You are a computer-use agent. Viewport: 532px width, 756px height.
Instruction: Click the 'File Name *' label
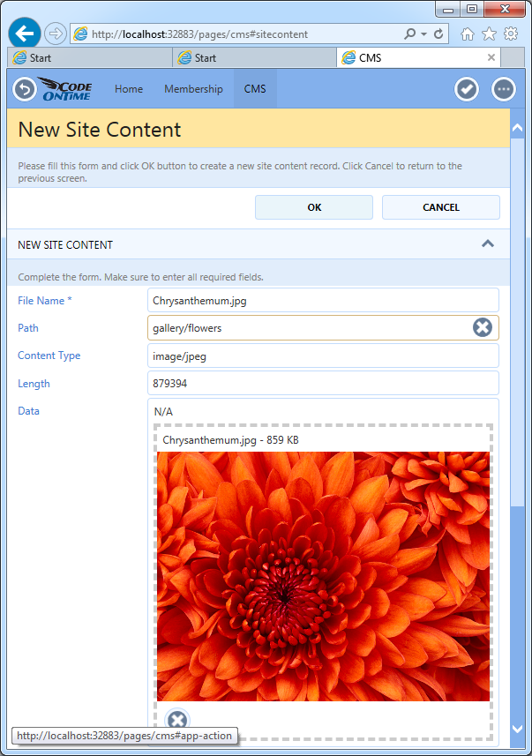click(x=45, y=301)
